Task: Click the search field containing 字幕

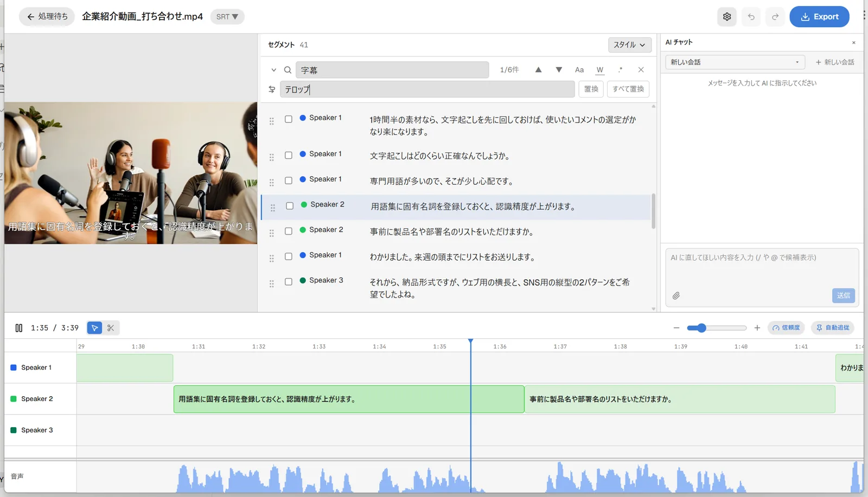Action: point(392,70)
